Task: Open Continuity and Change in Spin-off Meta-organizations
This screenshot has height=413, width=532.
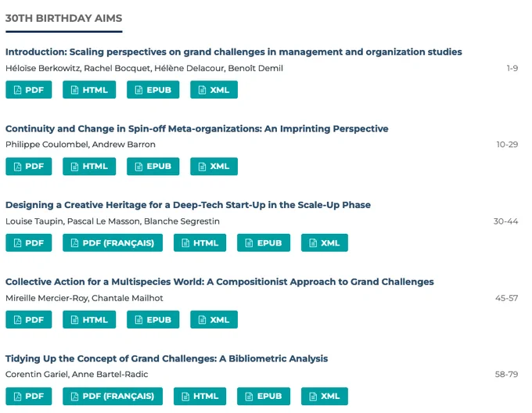Action: click(x=197, y=129)
